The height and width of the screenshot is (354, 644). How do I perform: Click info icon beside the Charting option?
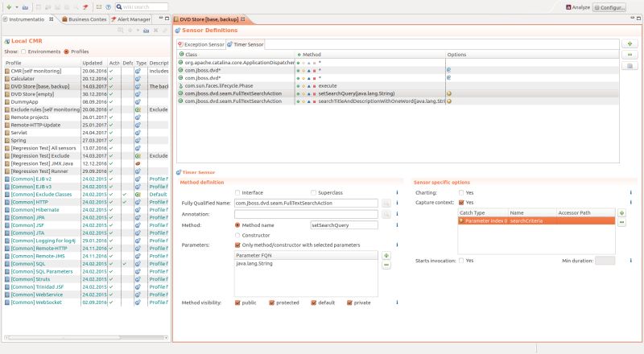coord(631,192)
